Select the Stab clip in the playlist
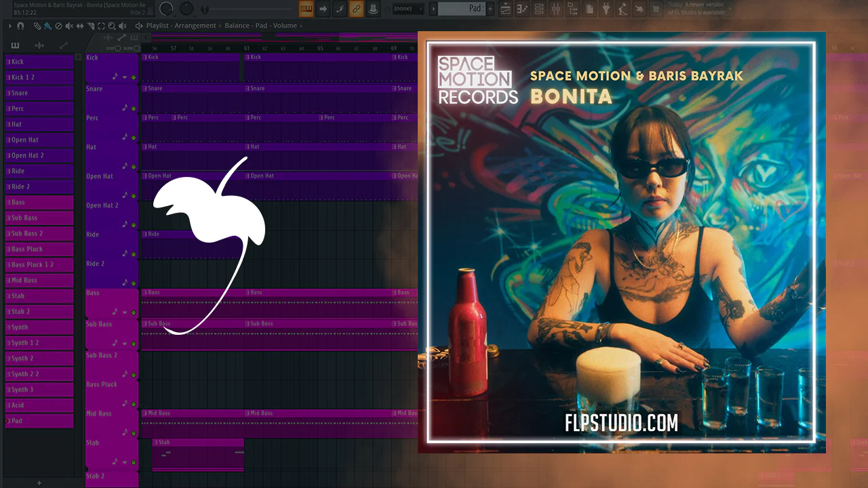This screenshot has height=488, width=868. [198, 454]
